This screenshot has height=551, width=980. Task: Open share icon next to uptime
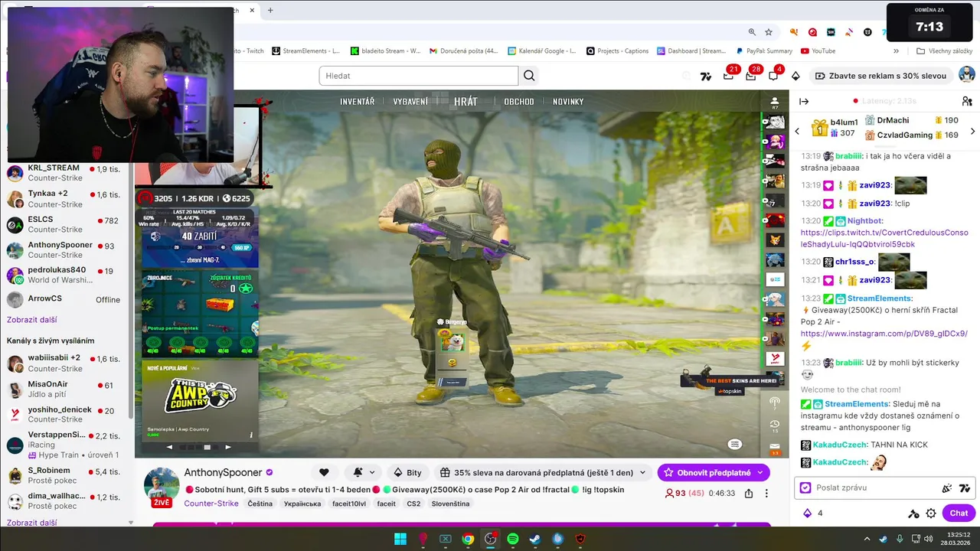pyautogui.click(x=749, y=494)
